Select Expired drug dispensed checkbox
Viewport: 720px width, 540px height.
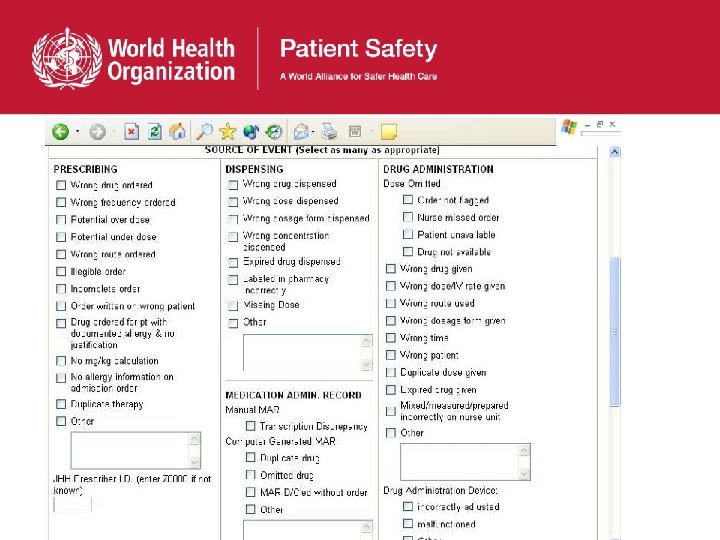click(x=233, y=263)
